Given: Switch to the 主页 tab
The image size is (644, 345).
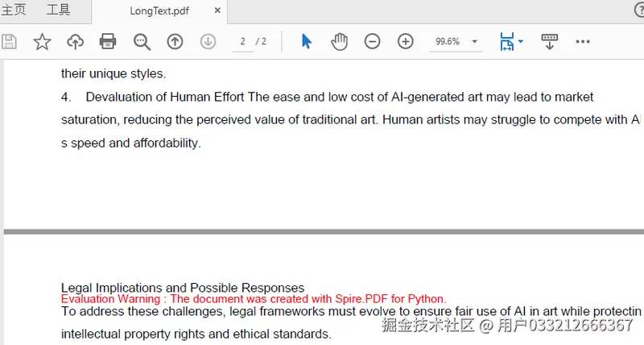Looking at the screenshot, I should pos(14,10).
